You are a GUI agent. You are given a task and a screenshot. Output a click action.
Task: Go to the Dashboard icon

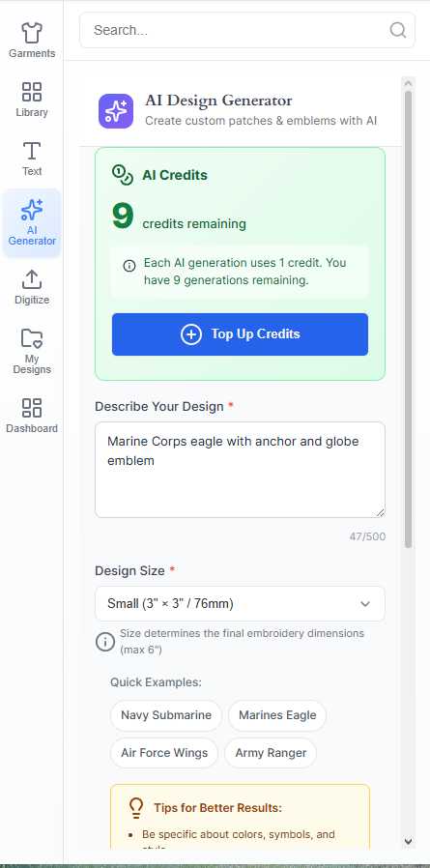click(32, 408)
